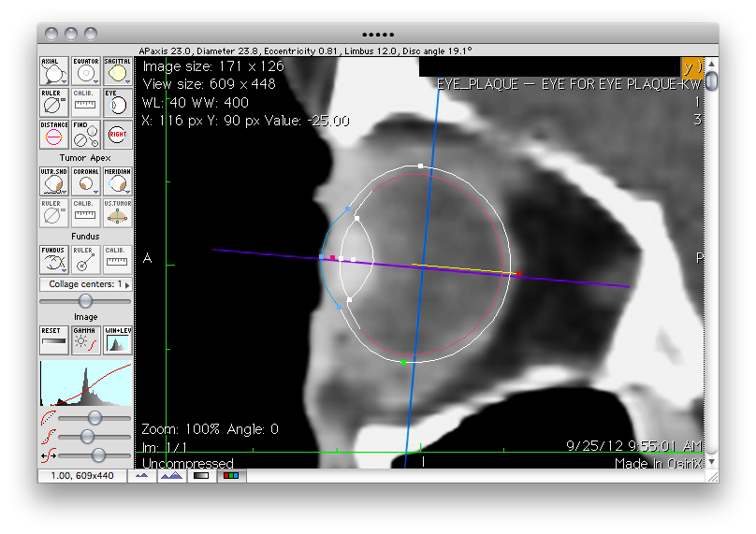Viewport: 756px width, 534px height.
Task: Click the large mountains zoom-in button
Action: 170,475
